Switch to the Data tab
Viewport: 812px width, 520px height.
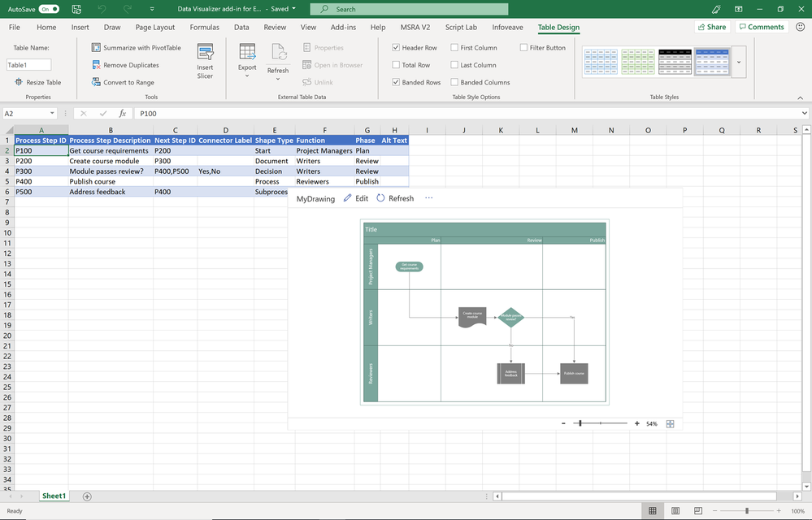click(241, 28)
